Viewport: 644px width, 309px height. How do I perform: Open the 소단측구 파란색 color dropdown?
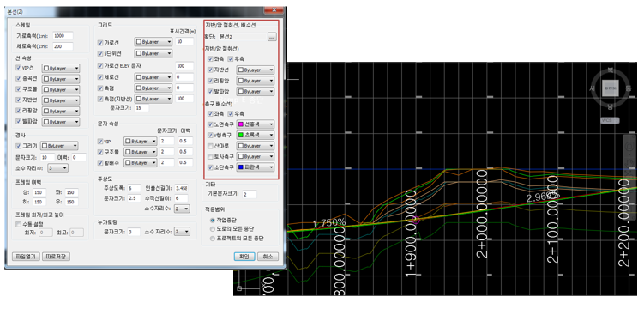(x=256, y=167)
